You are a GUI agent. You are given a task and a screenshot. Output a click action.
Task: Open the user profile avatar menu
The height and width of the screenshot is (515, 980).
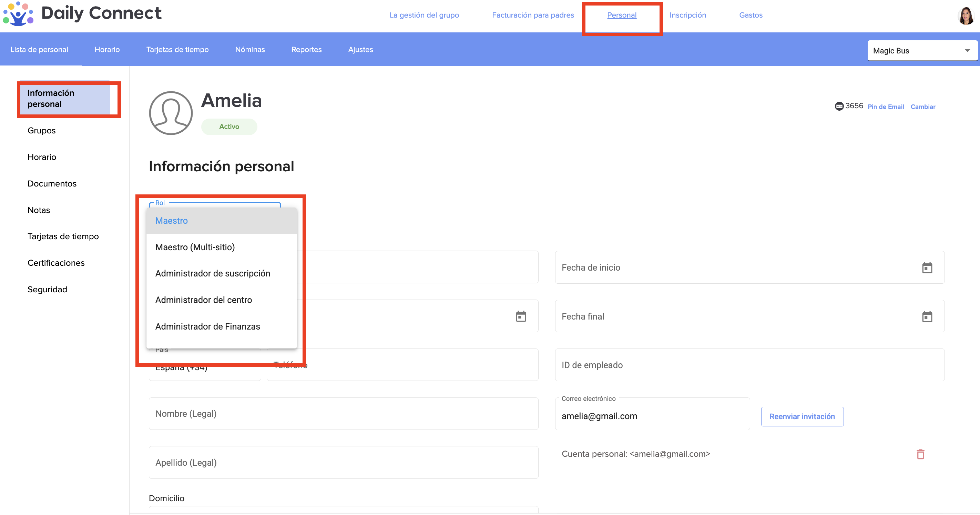[966, 16]
